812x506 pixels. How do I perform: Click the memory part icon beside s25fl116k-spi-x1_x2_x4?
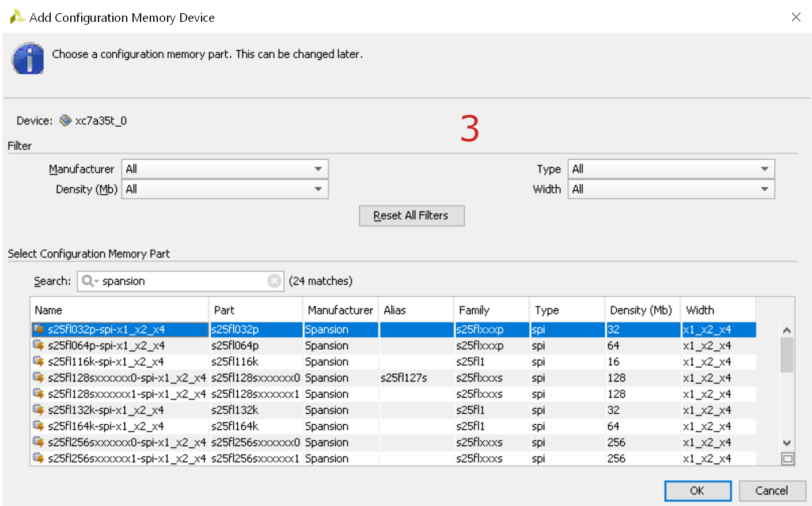(x=39, y=361)
